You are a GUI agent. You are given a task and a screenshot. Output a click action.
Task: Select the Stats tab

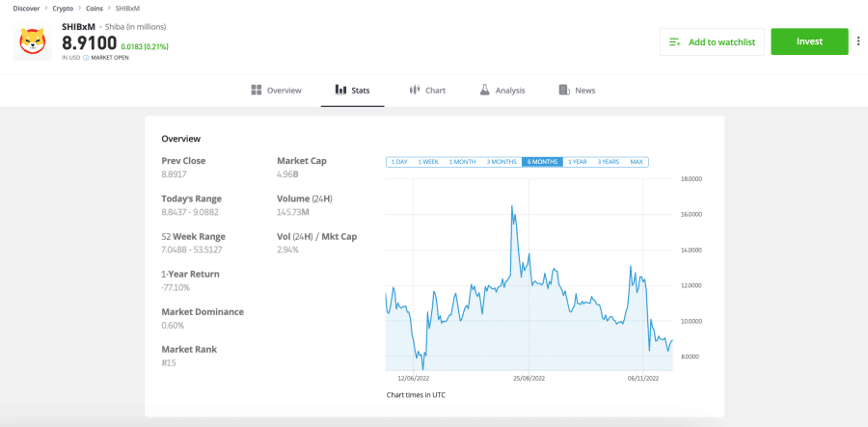(x=353, y=91)
